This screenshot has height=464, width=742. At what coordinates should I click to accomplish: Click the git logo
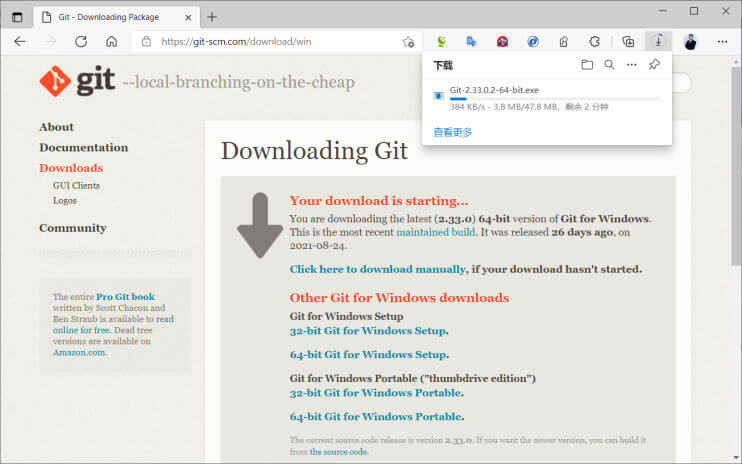(77, 81)
